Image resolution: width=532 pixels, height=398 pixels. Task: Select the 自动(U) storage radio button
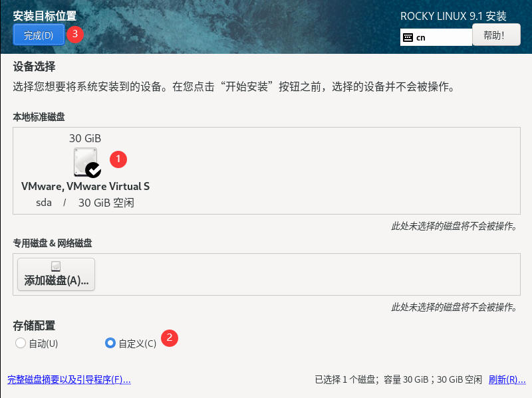point(21,343)
